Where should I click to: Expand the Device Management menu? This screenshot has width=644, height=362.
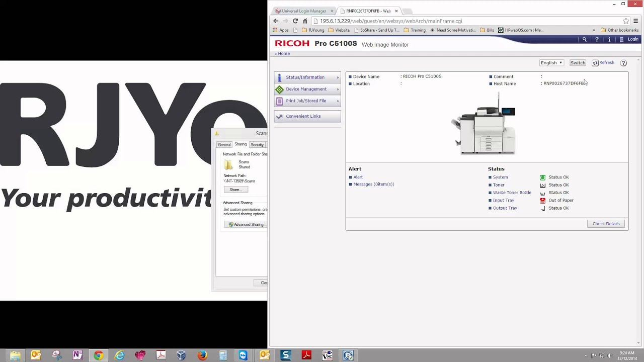coord(307,89)
